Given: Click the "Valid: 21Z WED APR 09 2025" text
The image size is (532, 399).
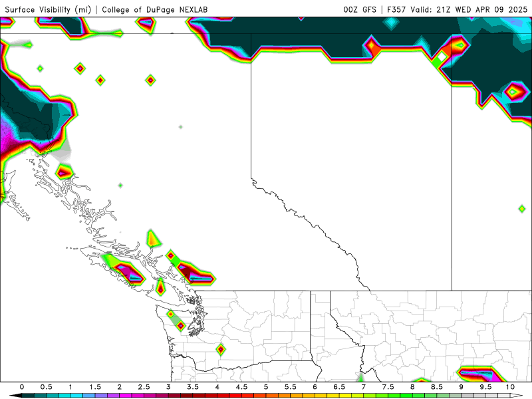Looking at the screenshot, I should [469, 9].
